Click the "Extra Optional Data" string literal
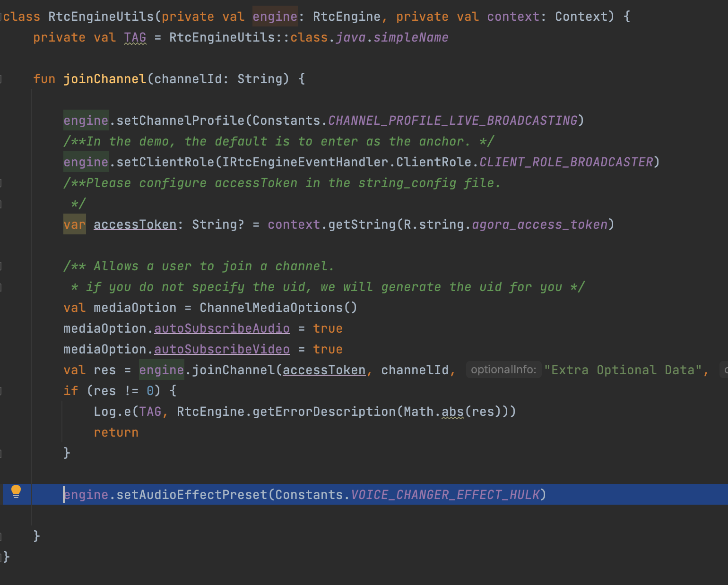The image size is (728, 585). point(623,370)
